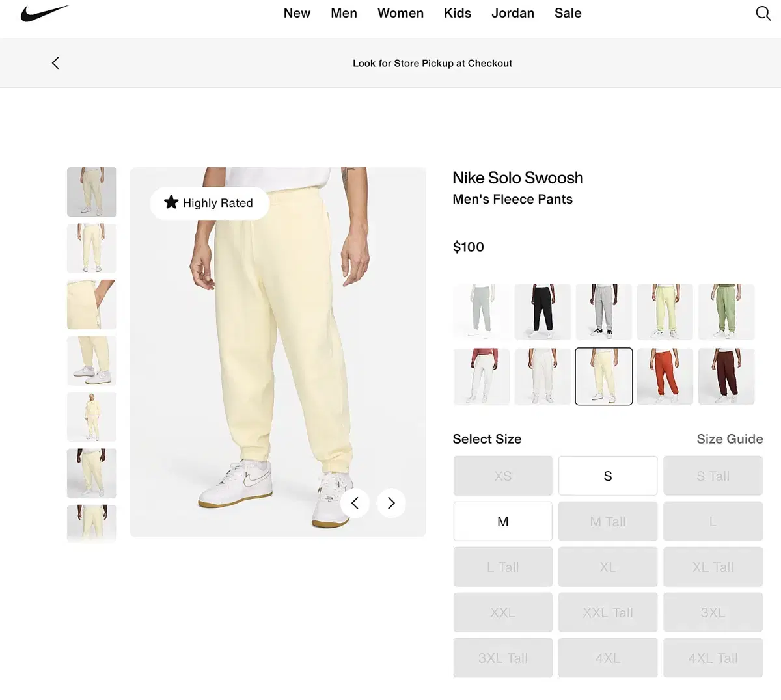Open the Men menu
The image size is (781, 700).
point(344,13)
